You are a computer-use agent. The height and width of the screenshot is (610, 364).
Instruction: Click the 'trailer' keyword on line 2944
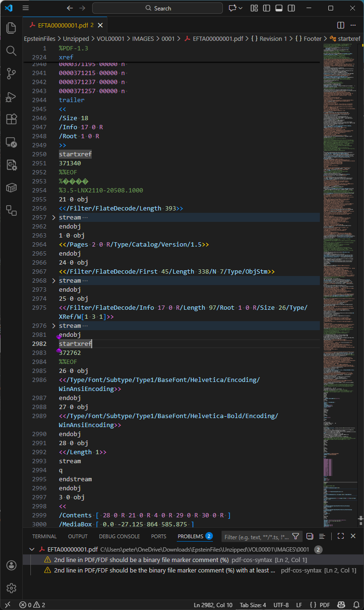[x=72, y=100]
